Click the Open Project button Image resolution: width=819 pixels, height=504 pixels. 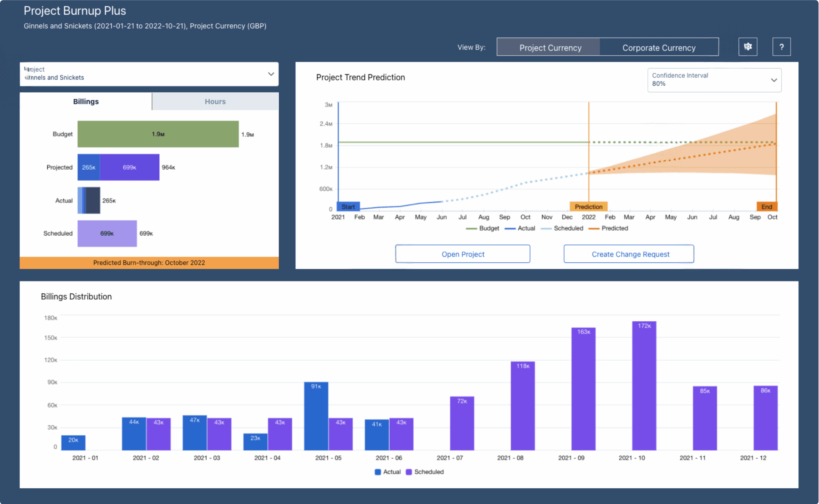click(463, 254)
